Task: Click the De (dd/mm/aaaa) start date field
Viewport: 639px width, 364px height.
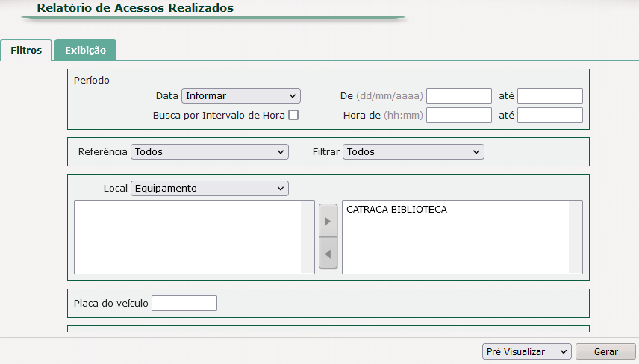Action: tap(459, 96)
